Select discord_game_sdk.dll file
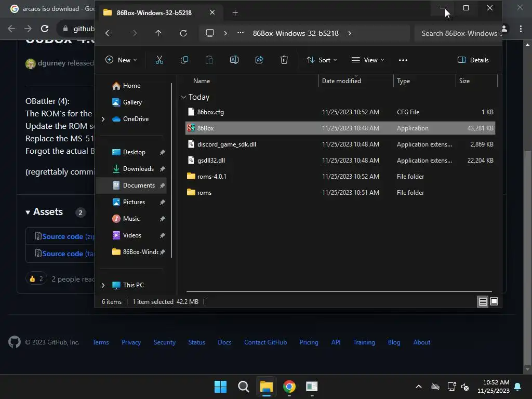 [x=340, y=144]
